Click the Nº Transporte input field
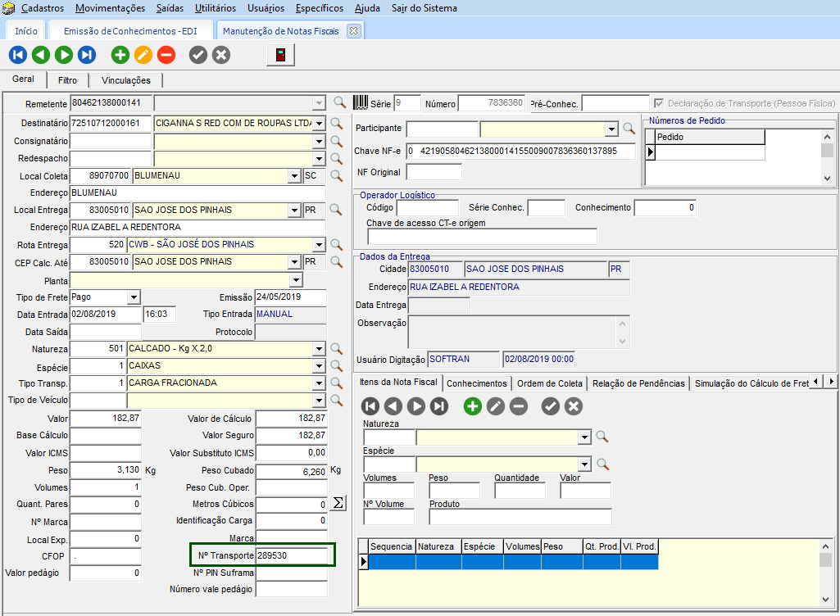Viewport: 840px width, 616px height. click(x=291, y=555)
